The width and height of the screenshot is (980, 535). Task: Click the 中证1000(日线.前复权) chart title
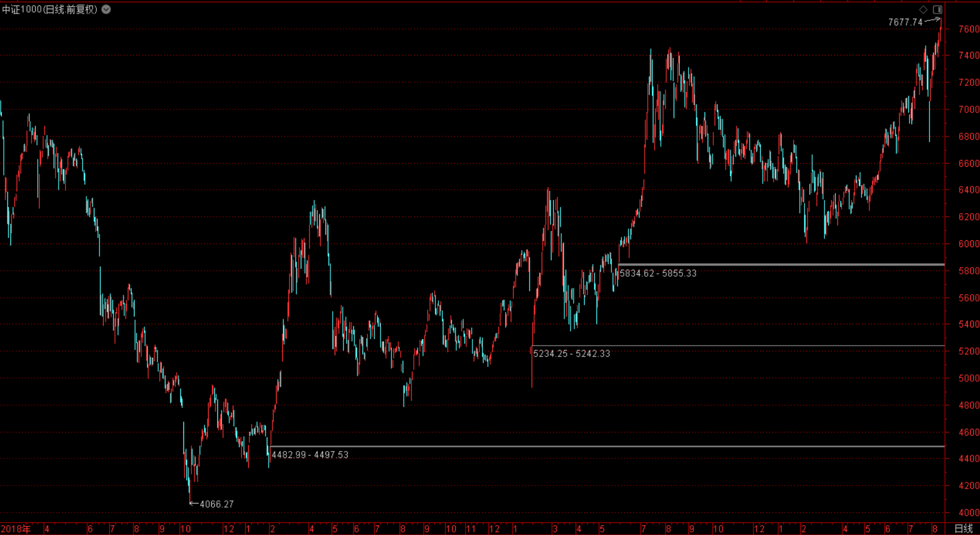coord(50,9)
